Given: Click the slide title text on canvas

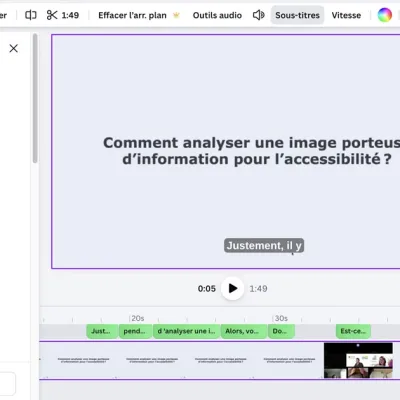Looking at the screenshot, I should 252,151.
